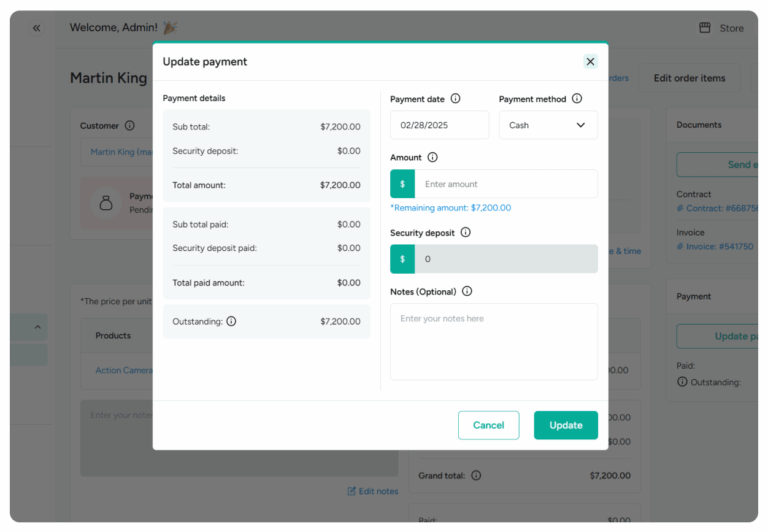This screenshot has height=532, width=768.
Task: Open the Action Camera product link
Action: pos(126,370)
